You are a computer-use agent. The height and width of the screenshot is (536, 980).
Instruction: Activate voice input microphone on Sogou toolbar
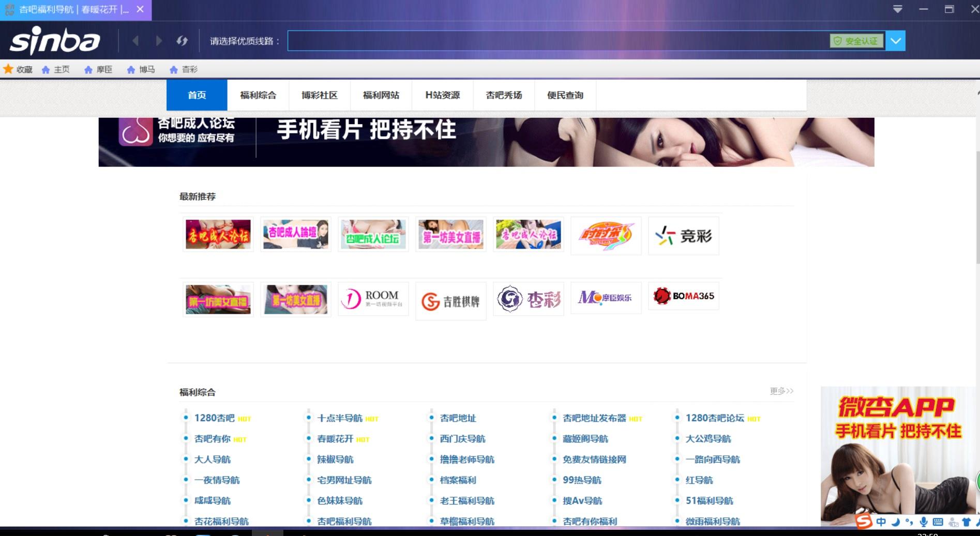[924, 522]
